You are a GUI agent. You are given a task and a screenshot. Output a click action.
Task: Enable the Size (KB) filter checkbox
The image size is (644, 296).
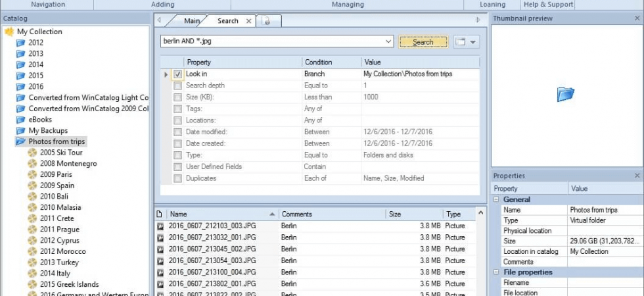point(177,97)
